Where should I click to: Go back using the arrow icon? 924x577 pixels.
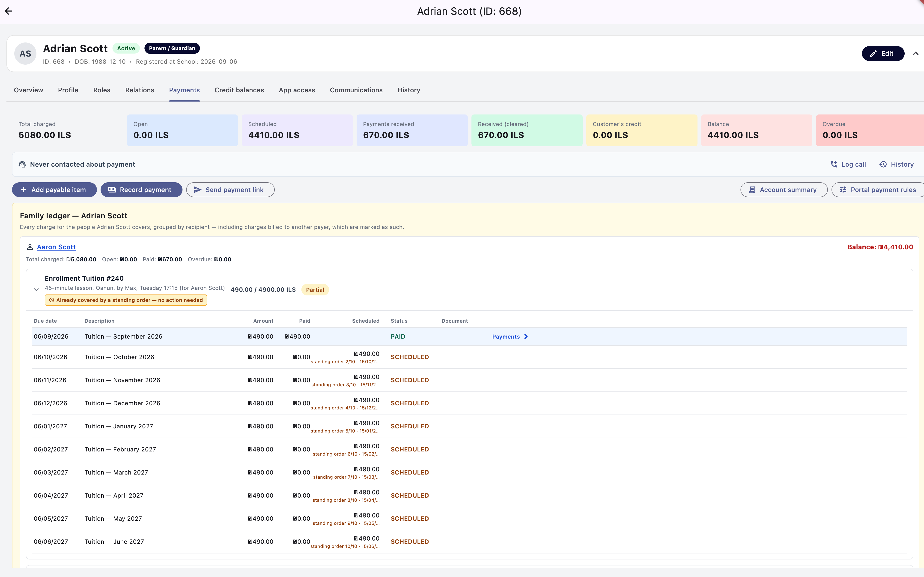point(8,11)
